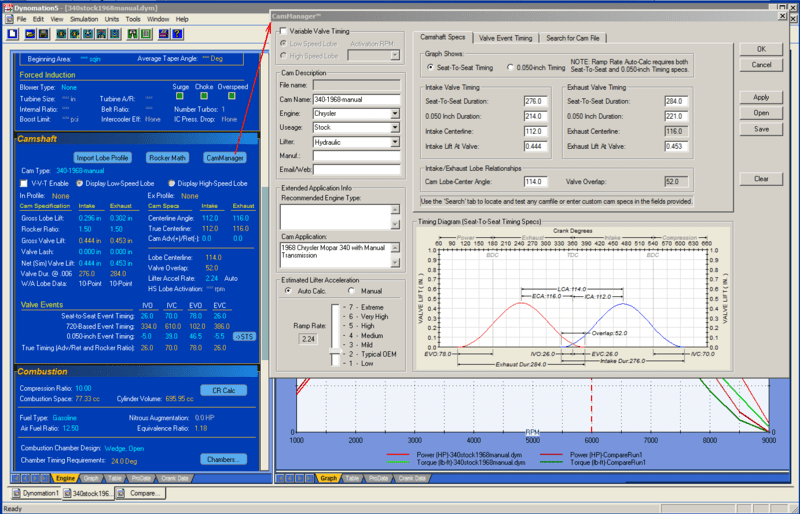Click the Cam Name text field
Viewport: 800px width, 514px height.
pyautogui.click(x=355, y=100)
